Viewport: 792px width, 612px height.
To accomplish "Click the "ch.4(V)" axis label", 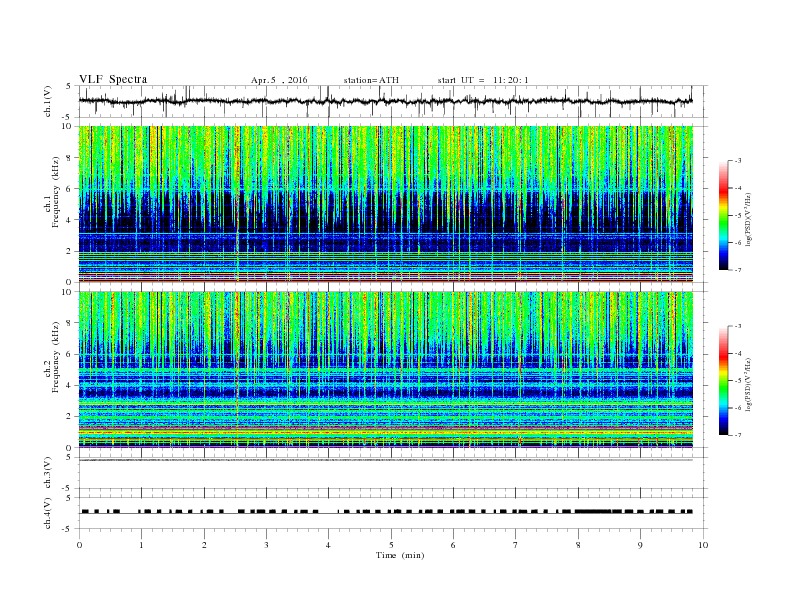I will [x=47, y=513].
